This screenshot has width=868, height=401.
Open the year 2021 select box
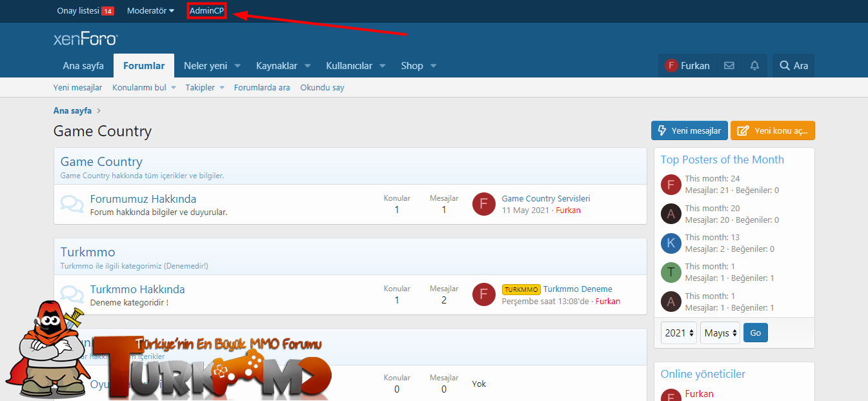679,333
